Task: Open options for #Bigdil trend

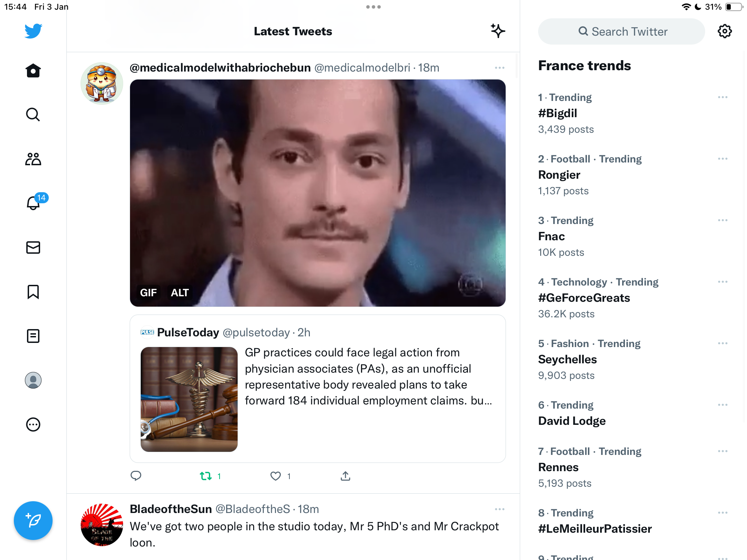Action: point(723,97)
